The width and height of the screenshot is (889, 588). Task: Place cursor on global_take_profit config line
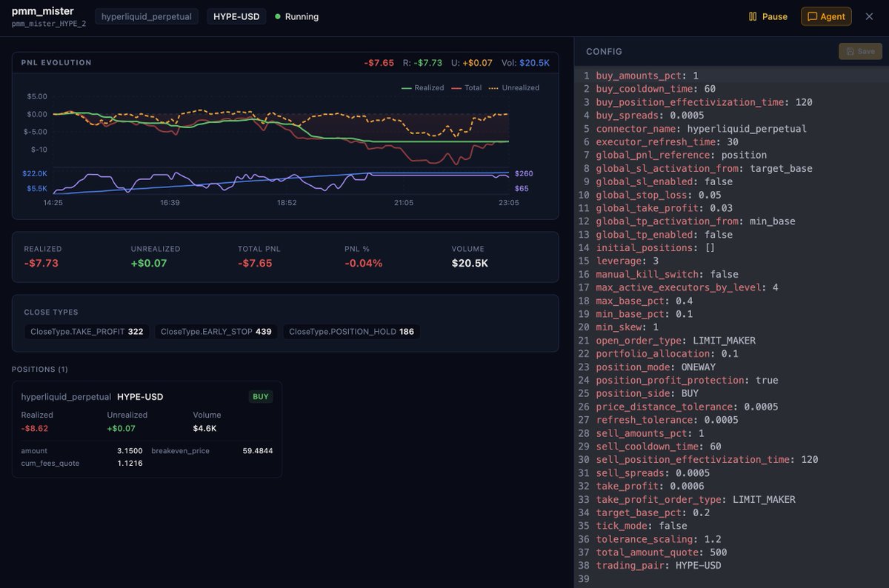point(664,208)
